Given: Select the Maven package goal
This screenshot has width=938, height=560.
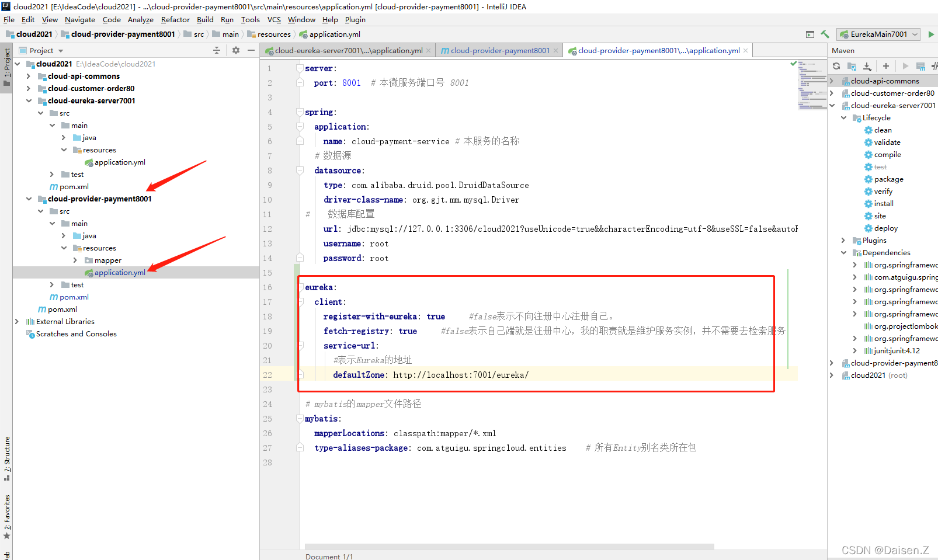Looking at the screenshot, I should [x=888, y=179].
